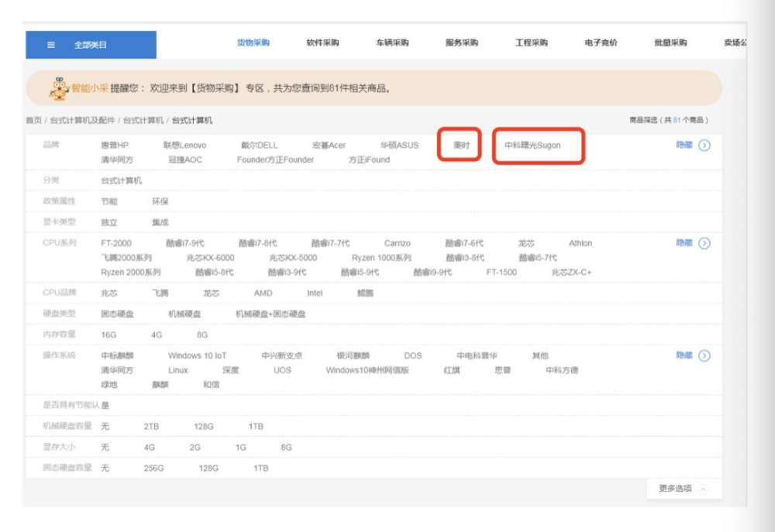Image resolution: width=775 pixels, height=532 pixels.
Task: Click the chevron icon on 更多选项
Action: pos(701,489)
